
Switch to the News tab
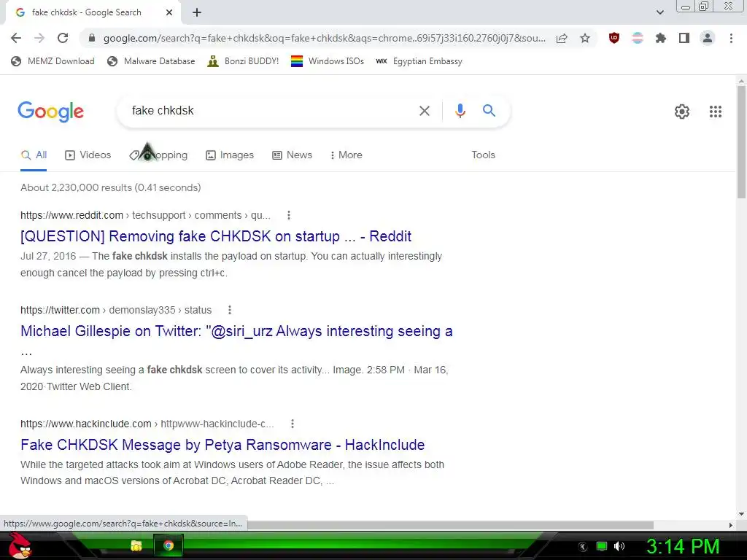pos(292,155)
